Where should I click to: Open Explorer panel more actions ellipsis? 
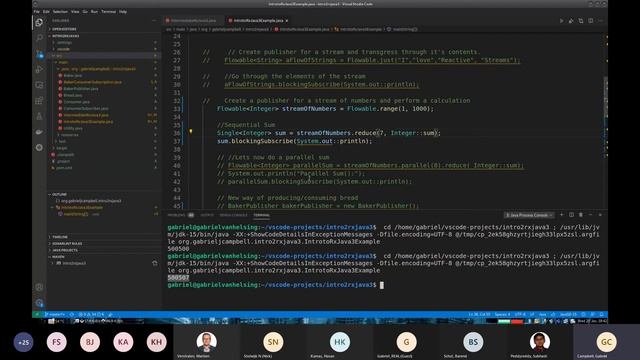[x=154, y=21]
